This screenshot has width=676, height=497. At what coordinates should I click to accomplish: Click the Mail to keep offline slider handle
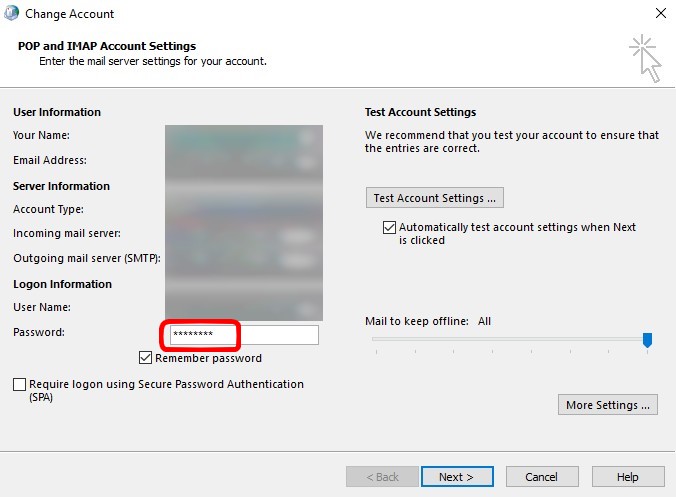[647, 341]
